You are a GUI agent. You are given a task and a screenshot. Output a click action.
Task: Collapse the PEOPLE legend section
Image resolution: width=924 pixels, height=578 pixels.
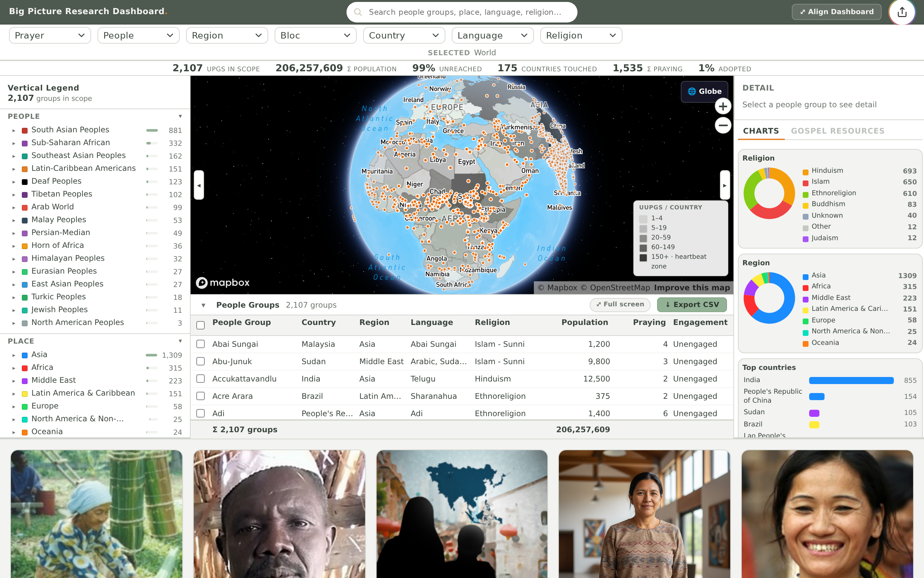(180, 116)
